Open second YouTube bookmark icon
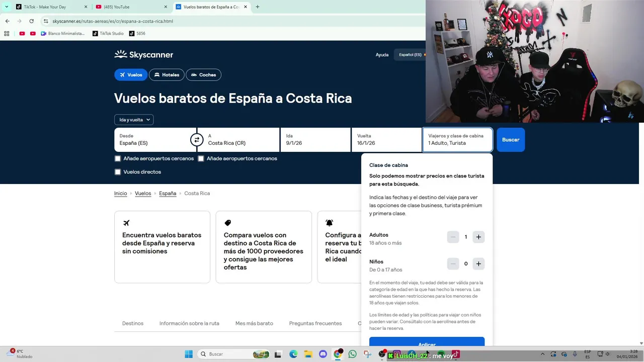Image resolution: width=644 pixels, height=362 pixels. [x=33, y=34]
